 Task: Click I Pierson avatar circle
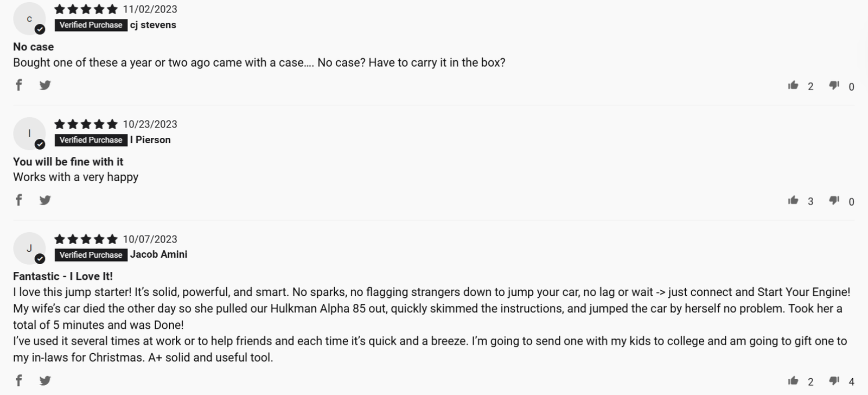click(x=29, y=133)
